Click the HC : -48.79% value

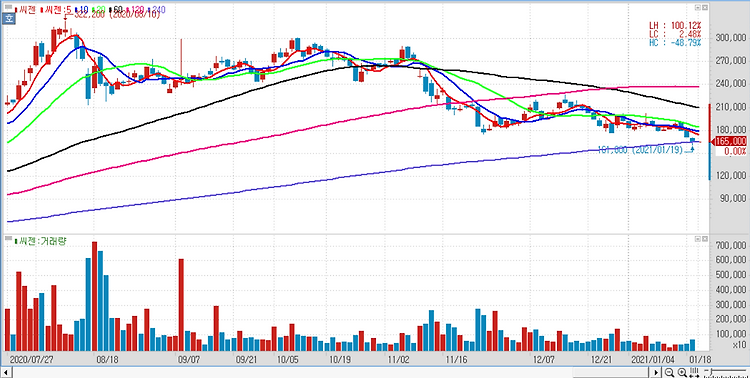(675, 43)
